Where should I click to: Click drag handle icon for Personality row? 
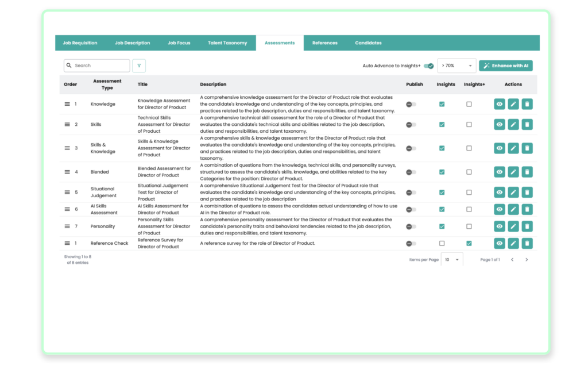coord(67,226)
